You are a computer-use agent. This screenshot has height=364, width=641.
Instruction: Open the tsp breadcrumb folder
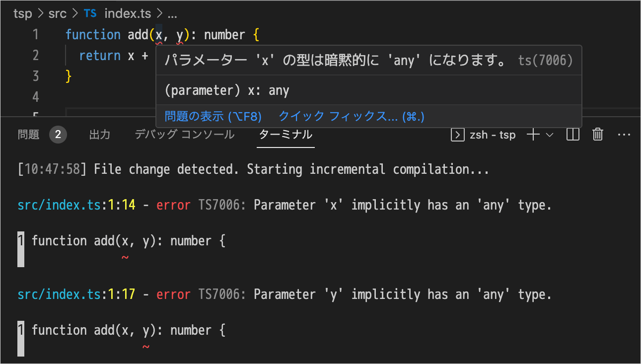pos(22,13)
